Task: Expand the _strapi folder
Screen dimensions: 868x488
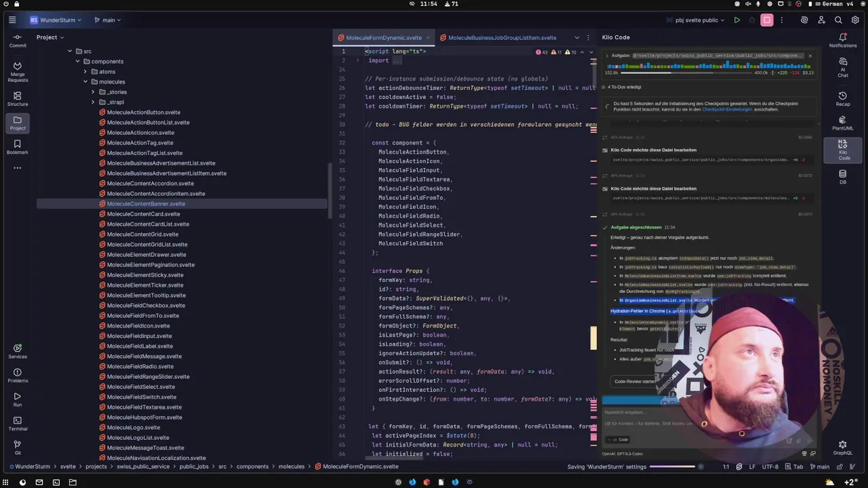Action: [x=93, y=102]
